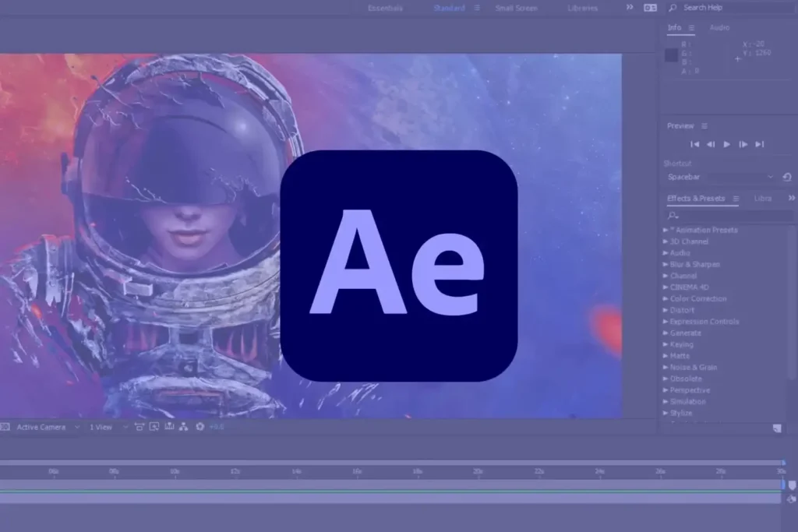Viewport: 798px width, 532px height.
Task: Show overflow panels next to Libra tab
Action: [792, 198]
